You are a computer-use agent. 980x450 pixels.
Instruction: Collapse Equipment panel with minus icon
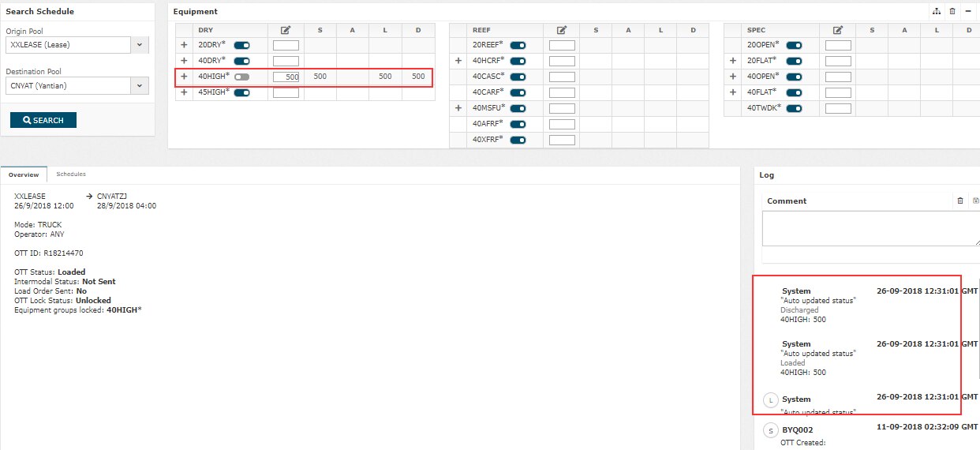tap(968, 12)
